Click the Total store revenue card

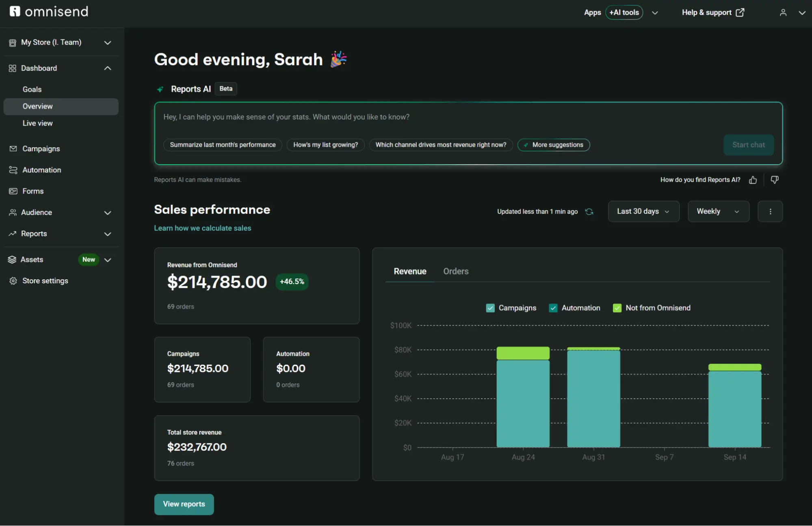click(x=257, y=448)
